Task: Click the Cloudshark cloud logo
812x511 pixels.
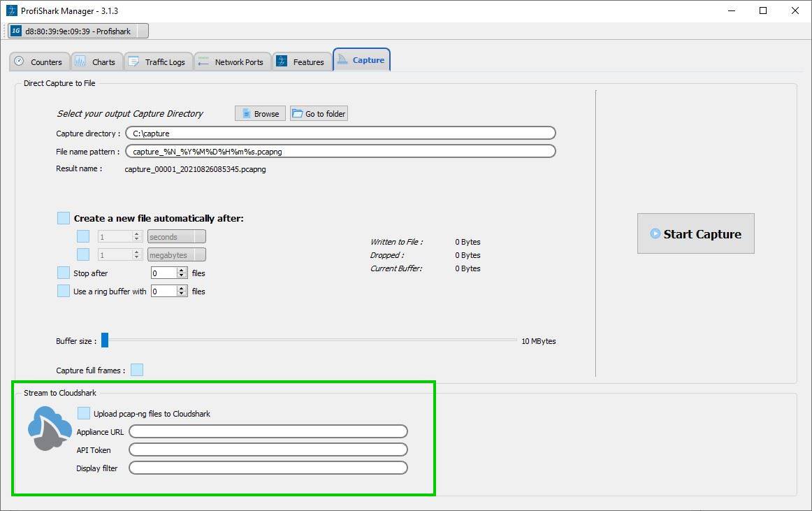Action: pyautogui.click(x=49, y=428)
